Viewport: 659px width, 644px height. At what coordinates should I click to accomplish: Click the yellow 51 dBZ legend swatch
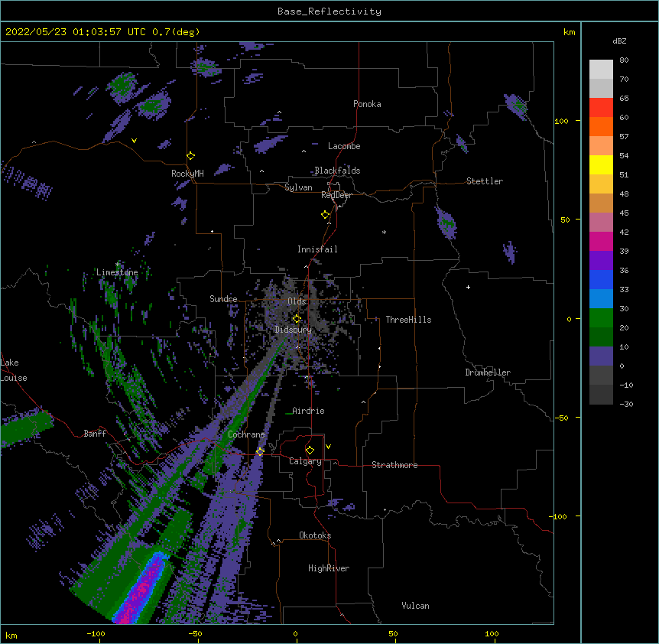[x=601, y=165]
